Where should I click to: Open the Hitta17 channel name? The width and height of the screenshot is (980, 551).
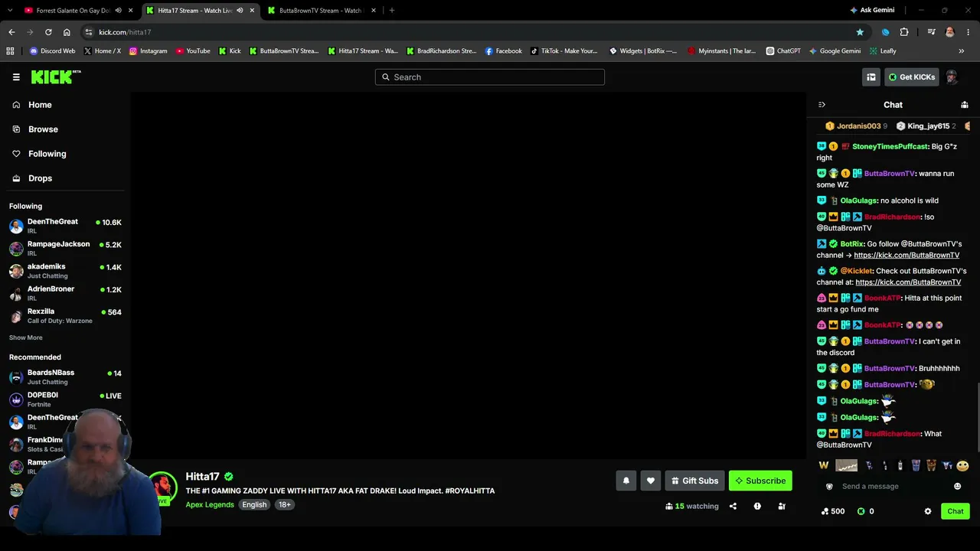click(203, 477)
